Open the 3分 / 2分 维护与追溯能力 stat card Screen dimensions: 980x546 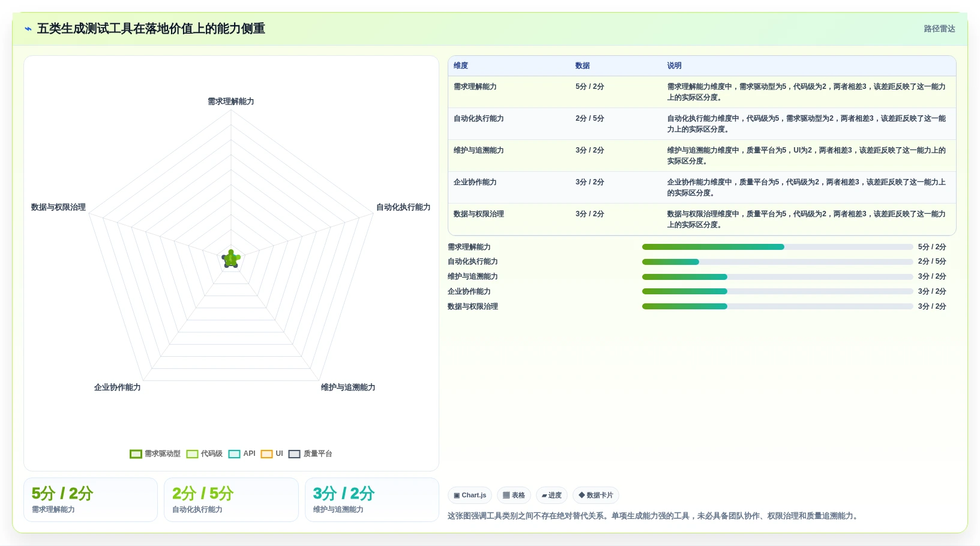[x=372, y=500]
